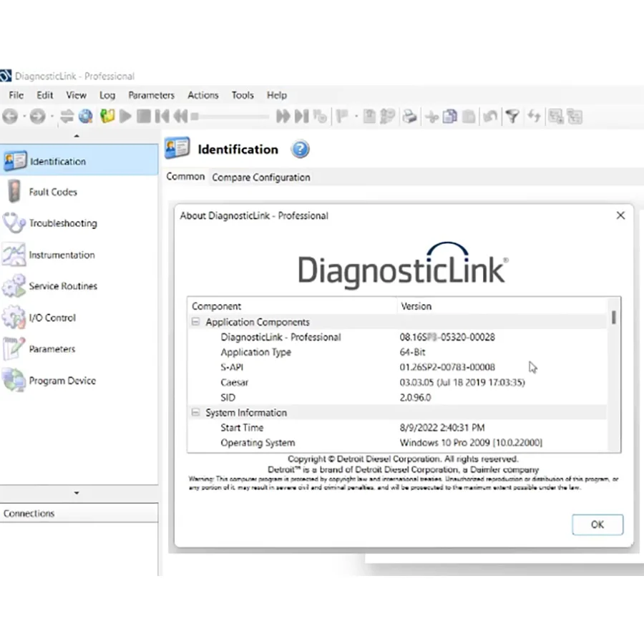Viewport: 644px width, 644px height.
Task: Click the printer icon in the toolbar
Action: point(409,117)
